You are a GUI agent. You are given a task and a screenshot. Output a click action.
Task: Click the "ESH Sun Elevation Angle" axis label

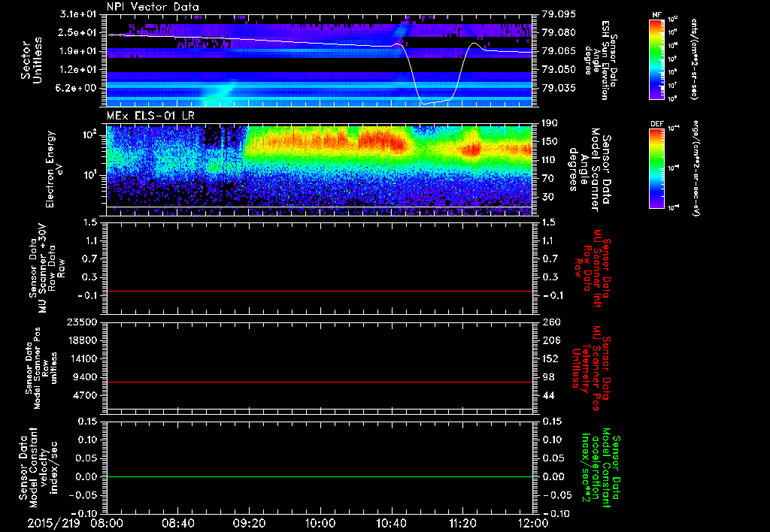tap(601, 60)
